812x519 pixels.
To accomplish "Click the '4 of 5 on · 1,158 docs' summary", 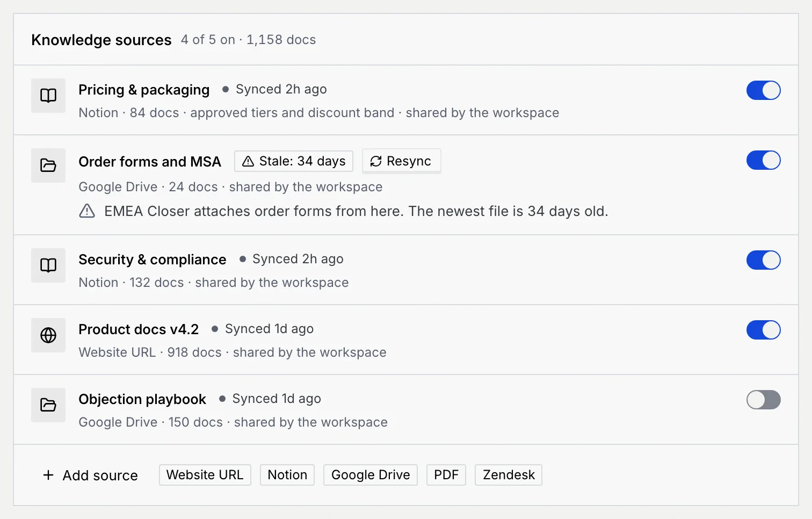I will [x=249, y=40].
